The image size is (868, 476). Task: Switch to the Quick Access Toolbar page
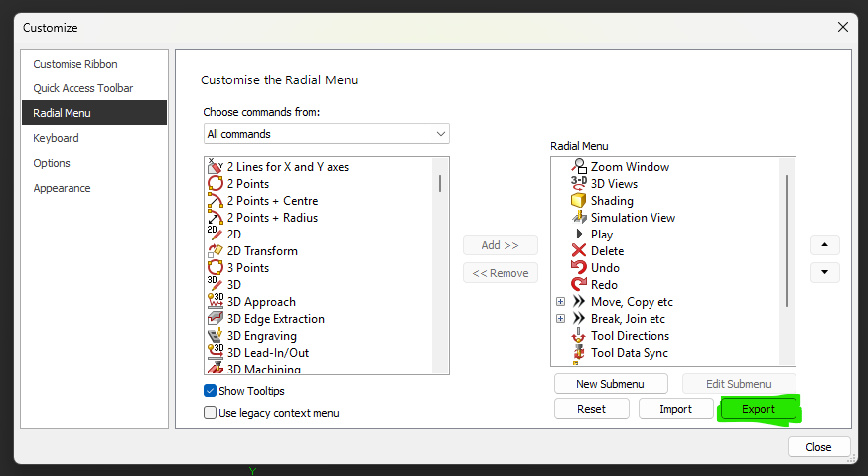[x=82, y=88]
